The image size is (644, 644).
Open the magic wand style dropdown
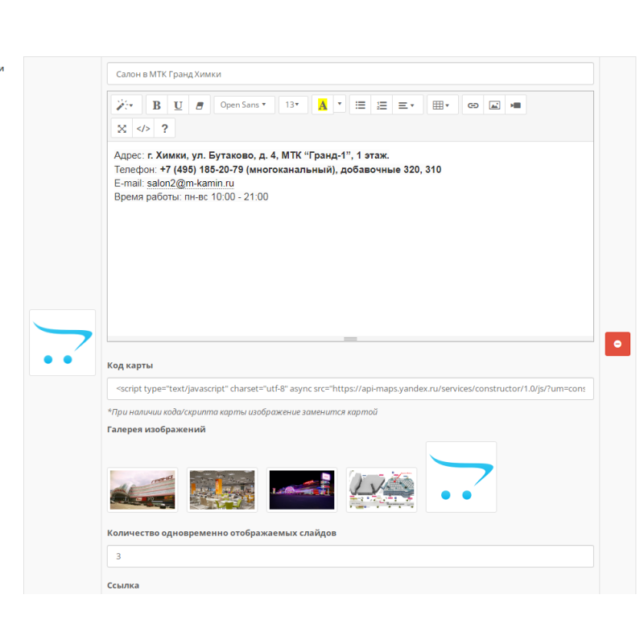pos(126,105)
